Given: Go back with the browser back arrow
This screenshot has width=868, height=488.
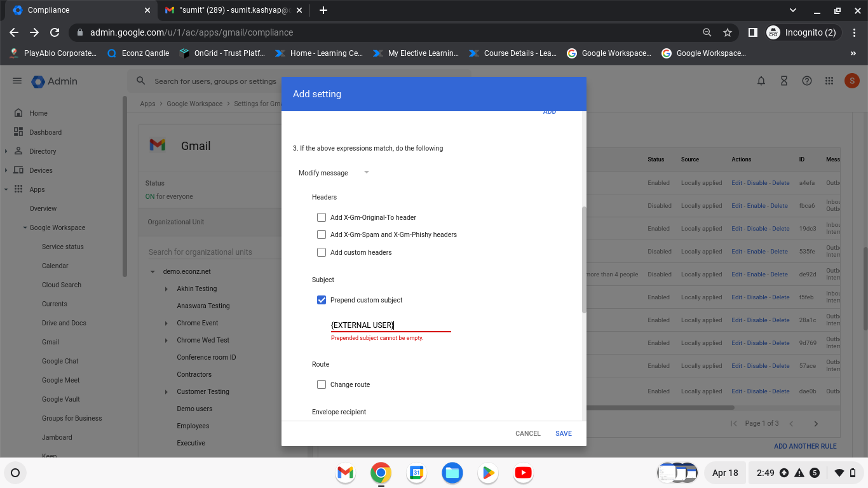Looking at the screenshot, I should [14, 32].
